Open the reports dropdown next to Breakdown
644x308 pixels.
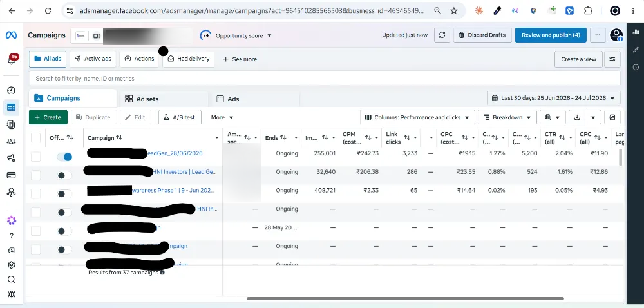pos(553,117)
